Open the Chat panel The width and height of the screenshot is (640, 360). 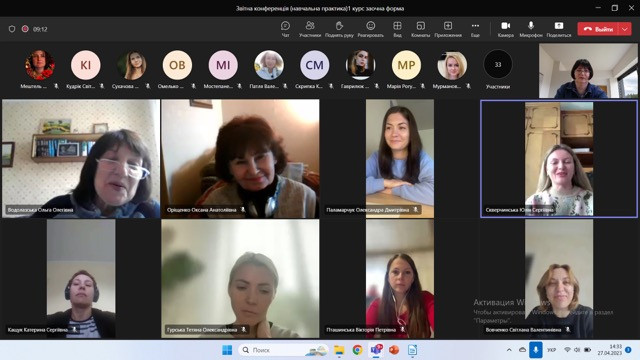(x=285, y=29)
